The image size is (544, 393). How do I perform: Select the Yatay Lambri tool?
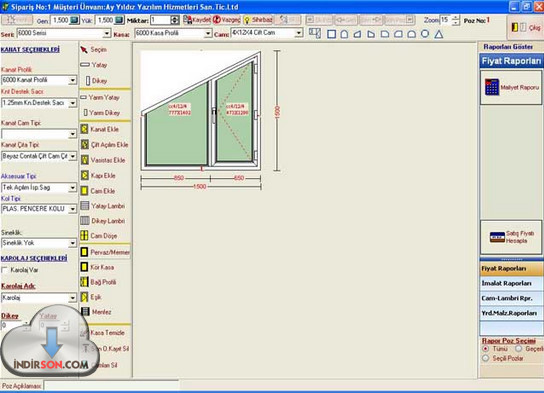[102, 206]
